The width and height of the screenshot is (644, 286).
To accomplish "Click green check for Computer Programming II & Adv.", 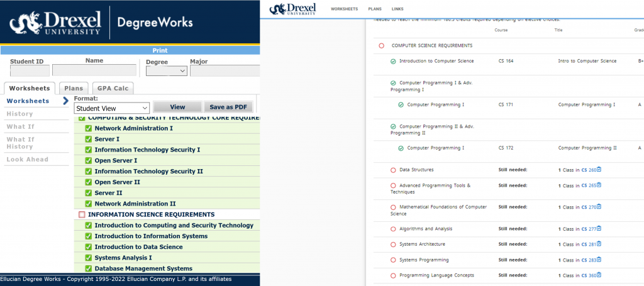I will click(x=393, y=126).
